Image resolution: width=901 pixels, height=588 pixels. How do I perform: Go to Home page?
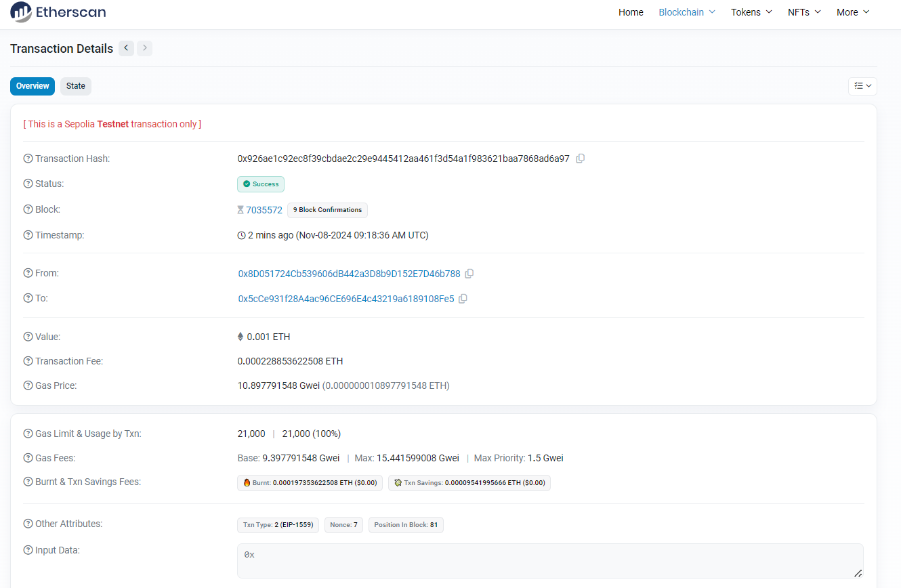631,12
